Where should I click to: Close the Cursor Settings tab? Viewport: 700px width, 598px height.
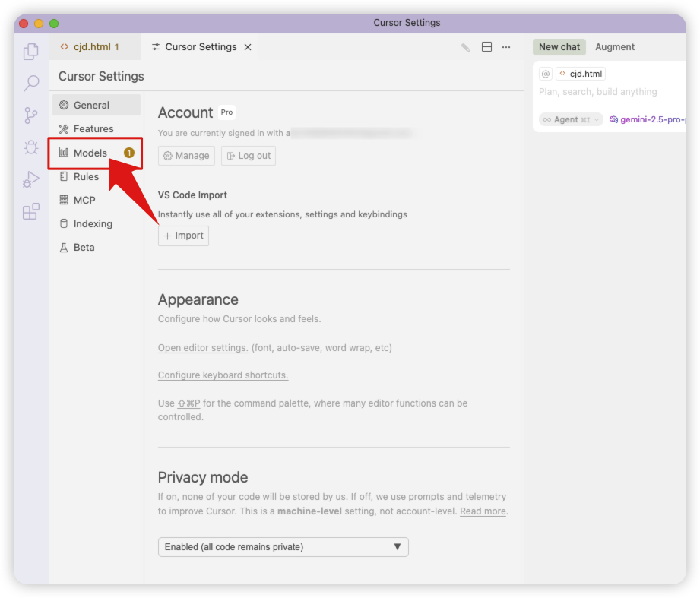(x=248, y=47)
